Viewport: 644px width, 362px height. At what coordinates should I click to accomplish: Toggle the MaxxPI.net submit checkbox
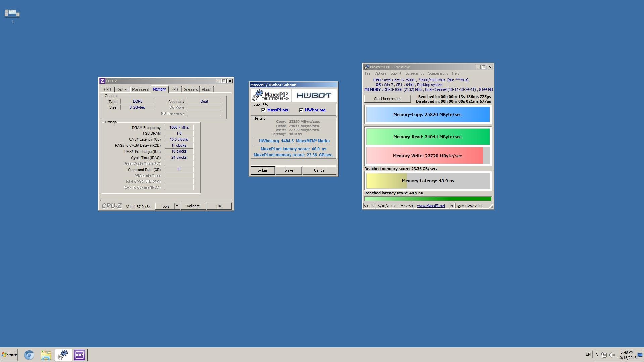coord(263,110)
